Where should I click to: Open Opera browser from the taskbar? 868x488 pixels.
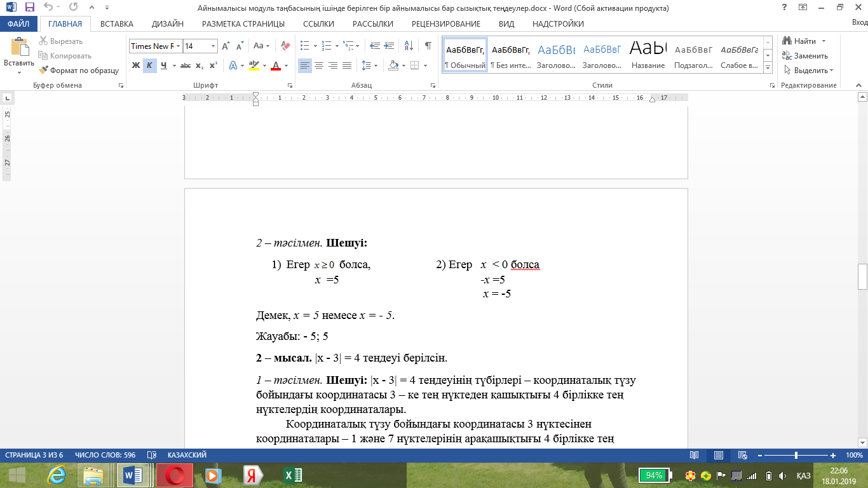point(175,475)
